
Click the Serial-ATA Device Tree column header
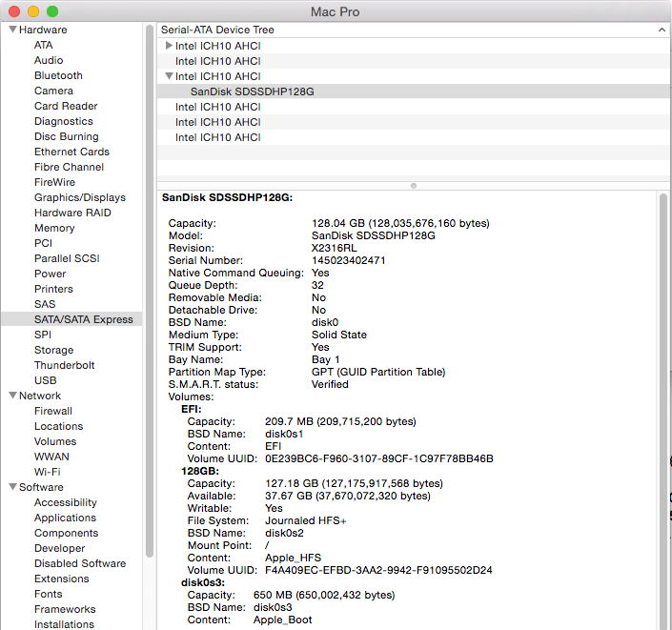click(x=413, y=30)
